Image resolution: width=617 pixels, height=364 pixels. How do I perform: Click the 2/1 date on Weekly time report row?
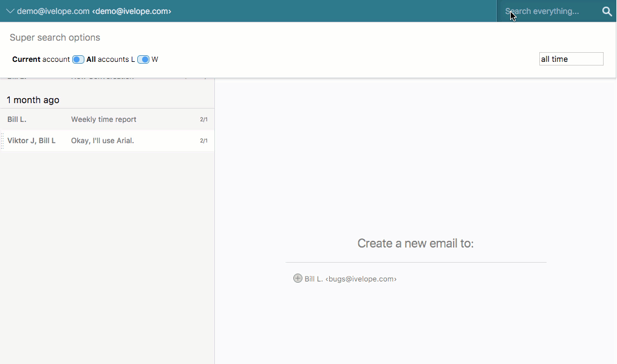[x=203, y=119]
